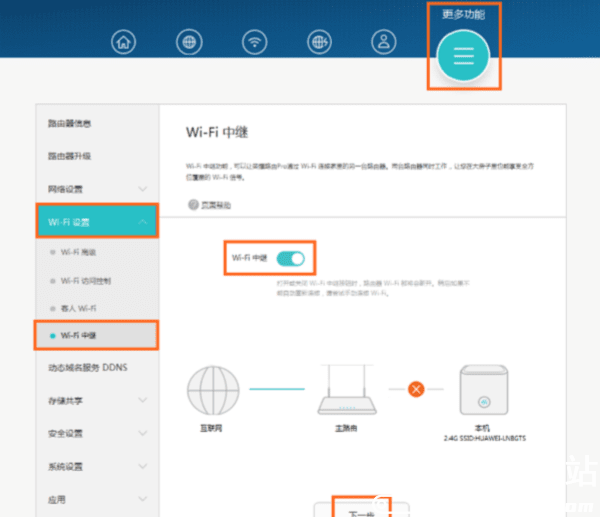
Task: Click the Internet globe icon in top bar
Action: (x=189, y=43)
